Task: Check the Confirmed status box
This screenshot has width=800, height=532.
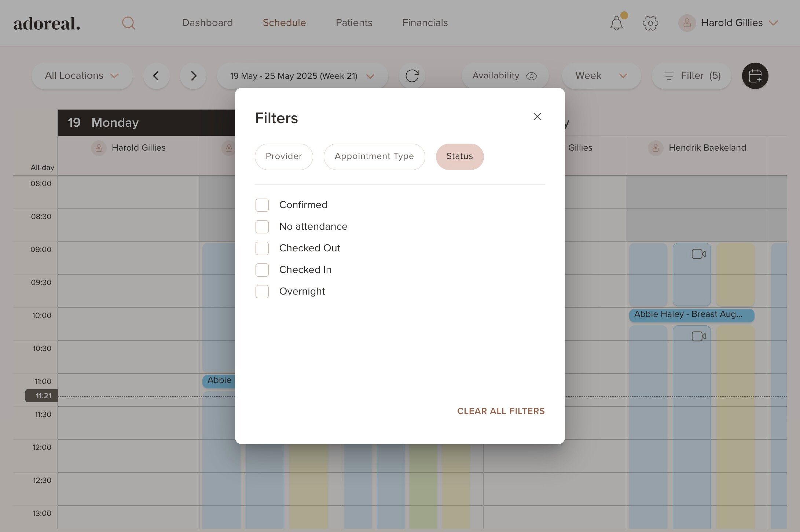Action: [262, 205]
